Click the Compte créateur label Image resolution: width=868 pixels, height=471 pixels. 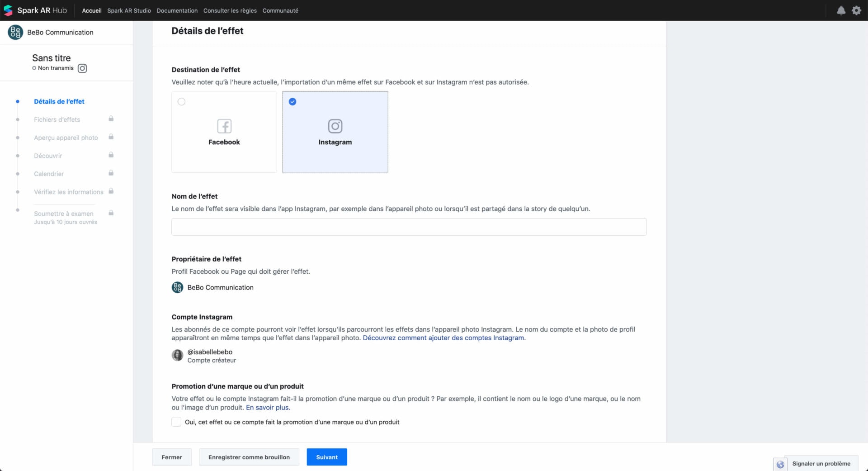pos(212,361)
